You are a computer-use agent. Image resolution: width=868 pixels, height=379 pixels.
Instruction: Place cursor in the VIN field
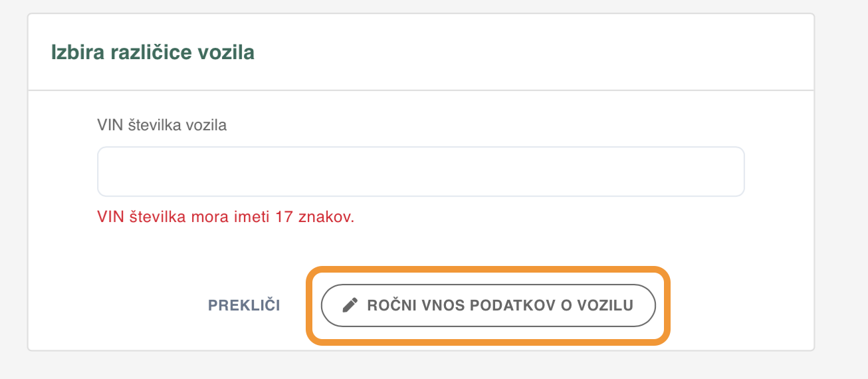[x=421, y=172]
